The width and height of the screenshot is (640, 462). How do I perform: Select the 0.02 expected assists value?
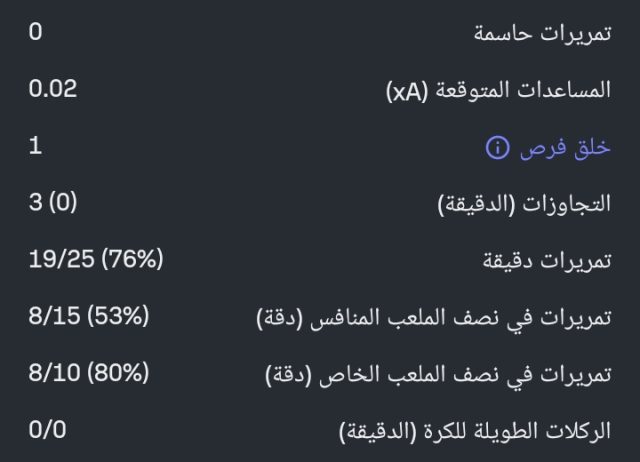(53, 89)
